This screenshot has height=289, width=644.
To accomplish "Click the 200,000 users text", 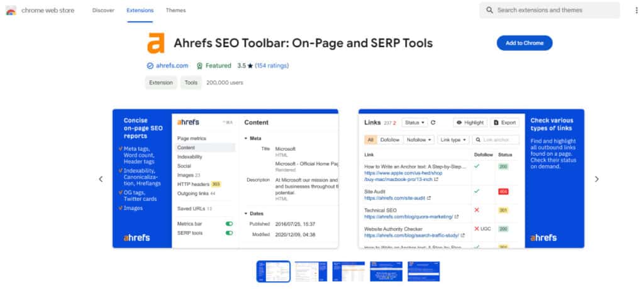I will (x=225, y=82).
